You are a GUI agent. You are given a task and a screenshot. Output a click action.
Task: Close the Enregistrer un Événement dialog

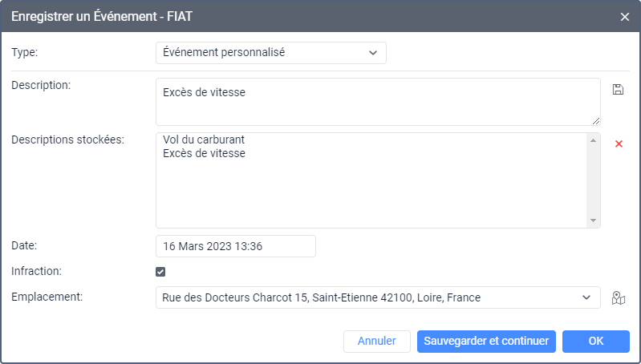coord(625,16)
